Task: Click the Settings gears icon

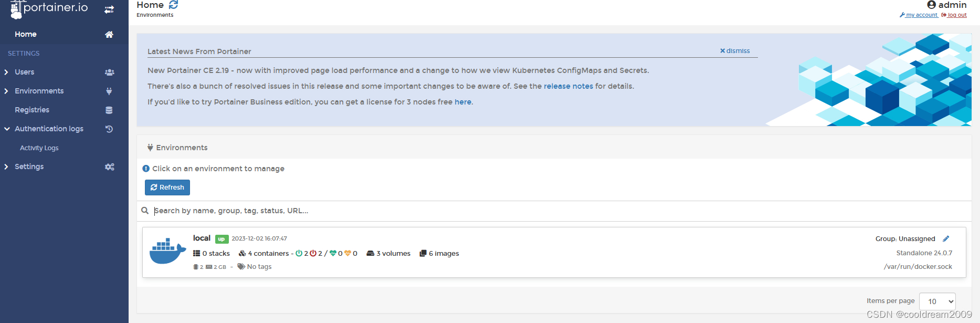Action: pos(109,167)
